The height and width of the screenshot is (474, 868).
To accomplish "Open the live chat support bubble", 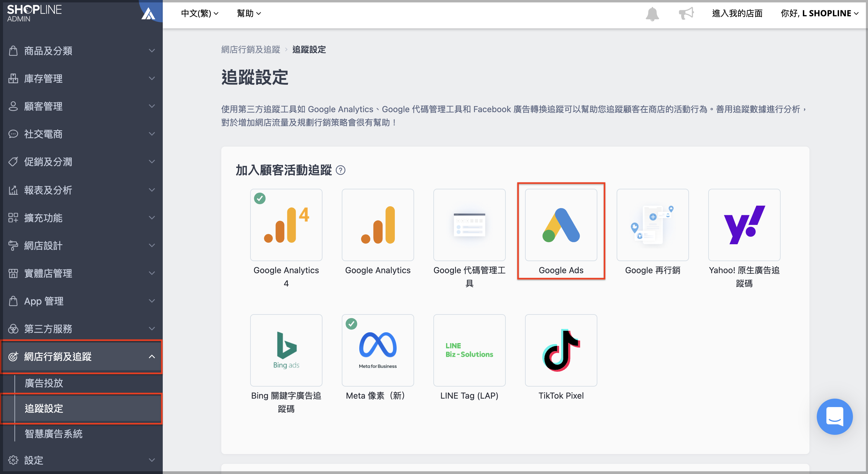I will [x=835, y=416].
